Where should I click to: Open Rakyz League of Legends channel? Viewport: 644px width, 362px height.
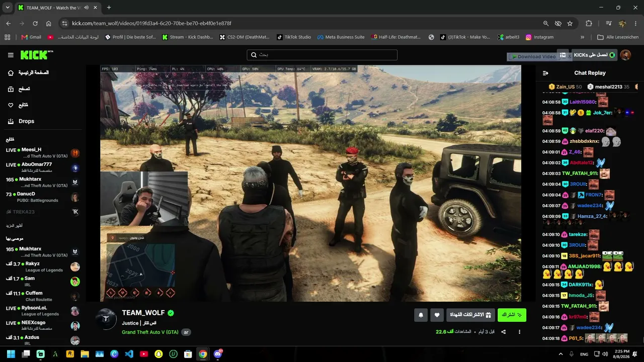pyautogui.click(x=43, y=266)
